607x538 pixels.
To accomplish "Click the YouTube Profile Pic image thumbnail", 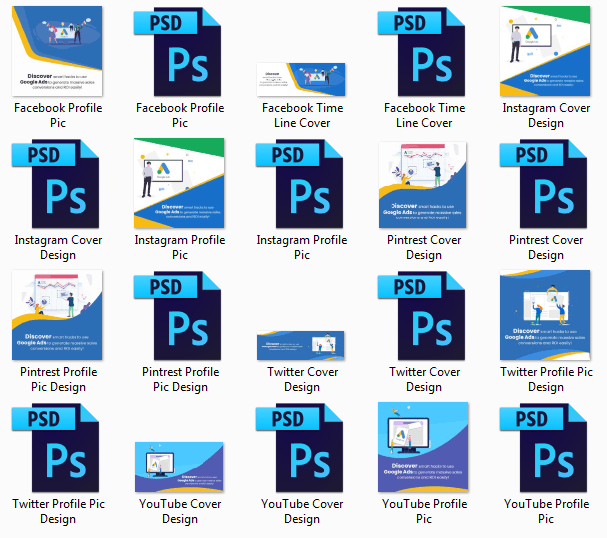I will tap(423, 448).
